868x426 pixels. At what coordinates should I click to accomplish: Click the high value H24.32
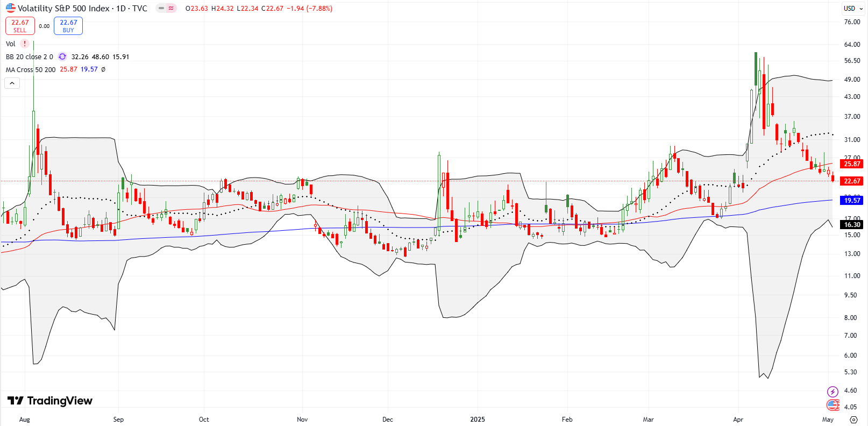tap(223, 8)
